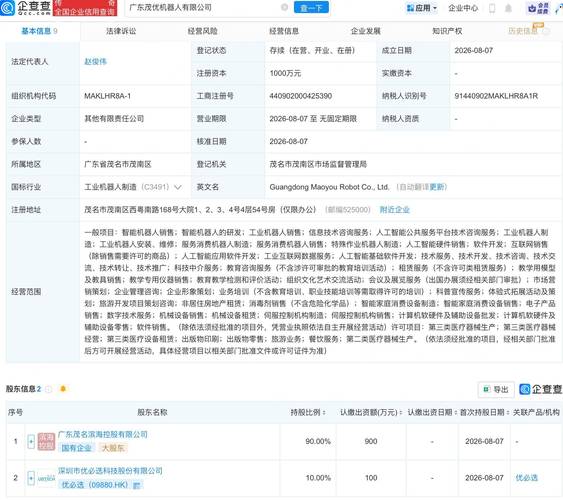Open the notification bell in header

click(508, 8)
